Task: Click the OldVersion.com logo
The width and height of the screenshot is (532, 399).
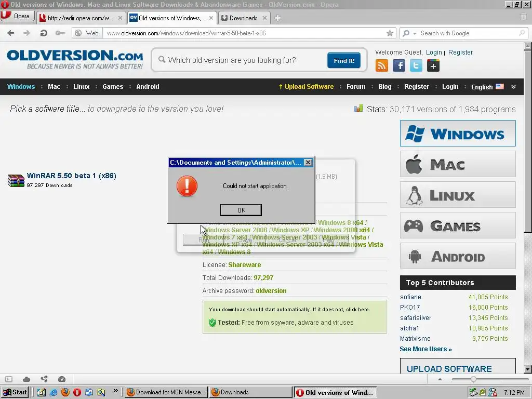Action: pyautogui.click(x=75, y=59)
